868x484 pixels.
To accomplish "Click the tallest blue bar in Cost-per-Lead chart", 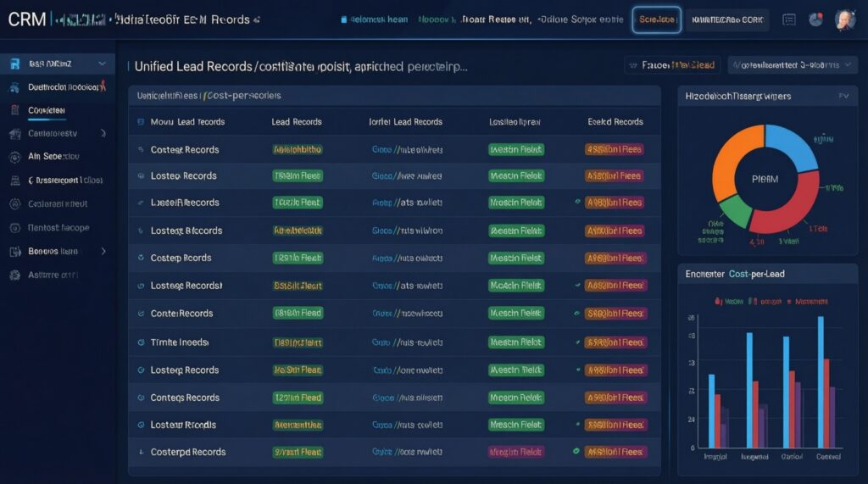I will tap(821, 381).
